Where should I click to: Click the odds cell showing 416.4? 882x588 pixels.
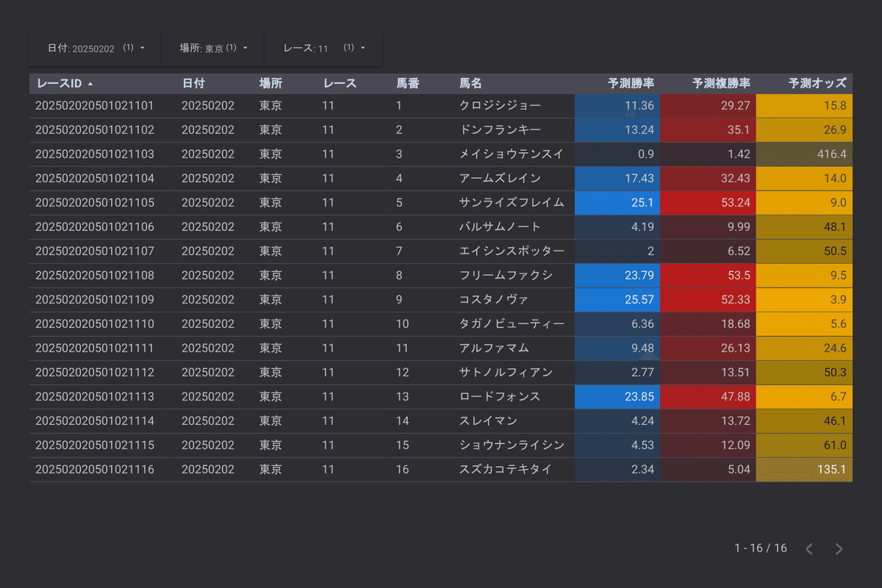(x=804, y=154)
